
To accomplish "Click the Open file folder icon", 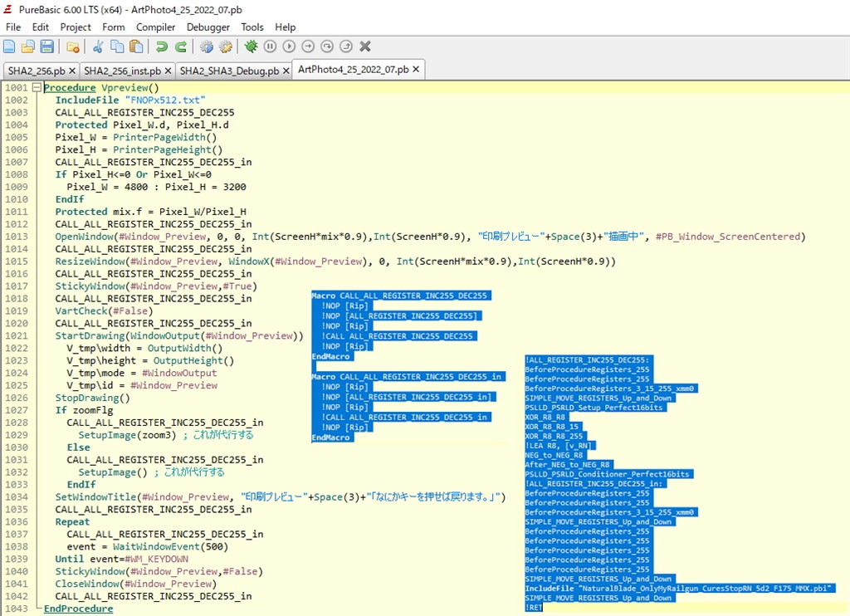I will 27,46.
